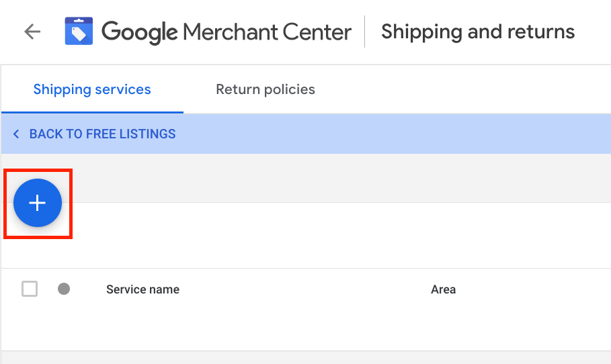Viewport: 611px width, 364px height.
Task: Click the gray toolbar strip beside the plus button
Action: (x=336, y=178)
